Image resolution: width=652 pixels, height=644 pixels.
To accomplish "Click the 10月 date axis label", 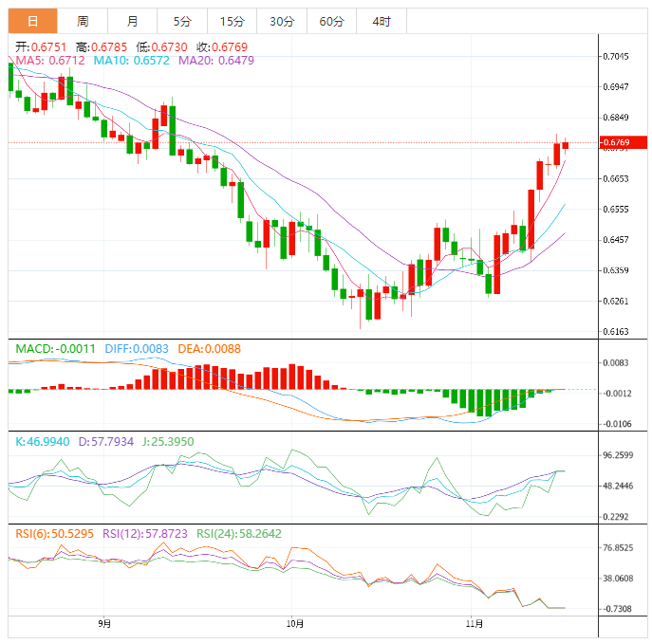I will point(295,624).
